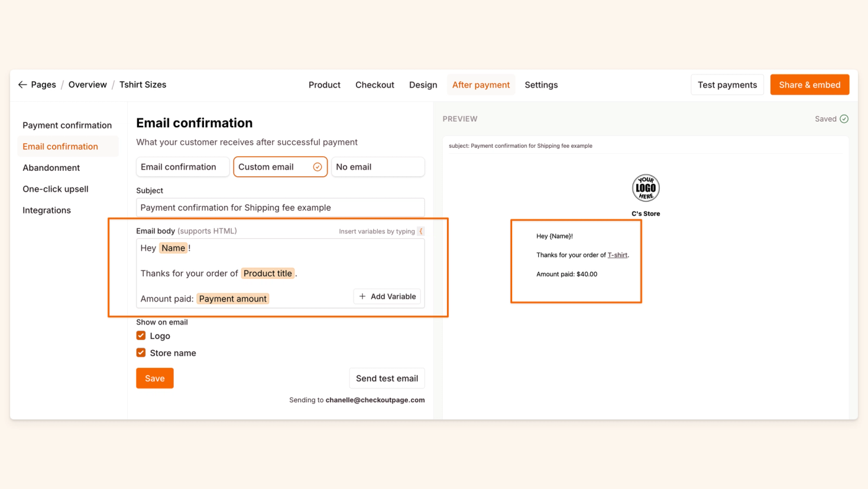The width and height of the screenshot is (868, 489).
Task: Select Email confirmation in sidebar
Action: (x=67, y=146)
